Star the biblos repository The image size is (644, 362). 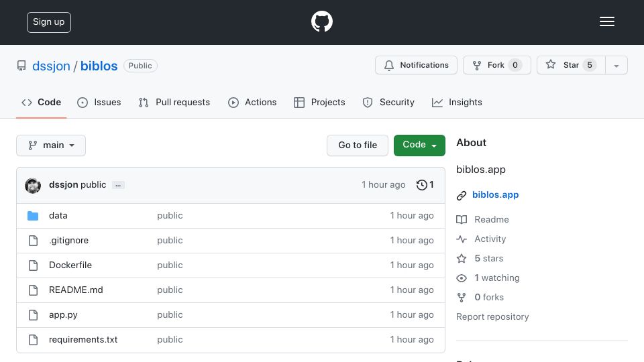[x=571, y=65]
